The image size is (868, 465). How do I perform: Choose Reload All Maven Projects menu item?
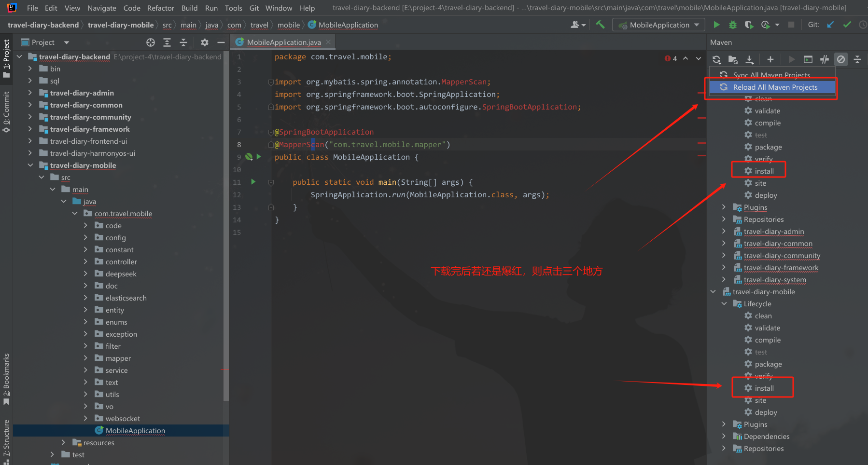click(772, 87)
